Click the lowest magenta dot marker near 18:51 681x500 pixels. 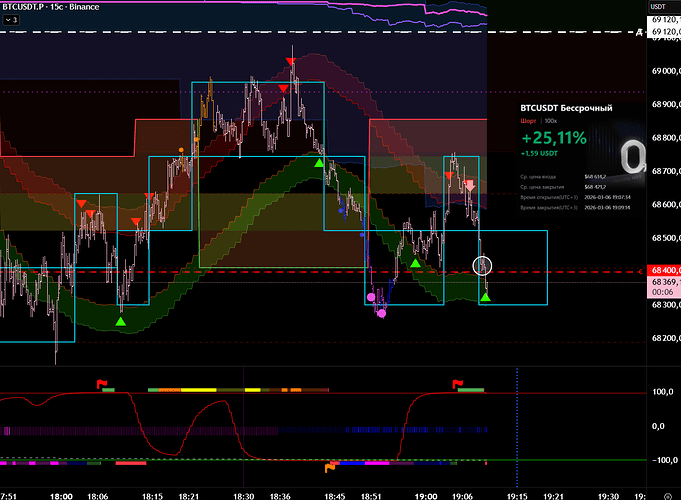click(x=381, y=313)
